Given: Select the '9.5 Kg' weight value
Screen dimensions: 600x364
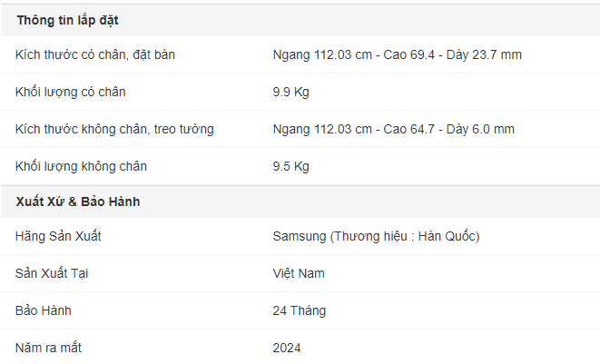Looking at the screenshot, I should pos(290,166).
